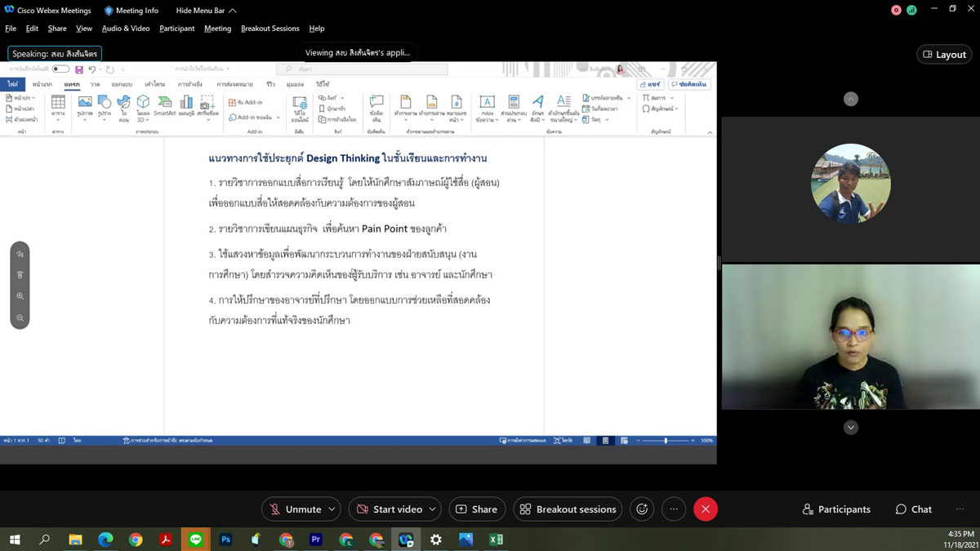
Task: Open the more options ellipsis button
Action: (674, 509)
